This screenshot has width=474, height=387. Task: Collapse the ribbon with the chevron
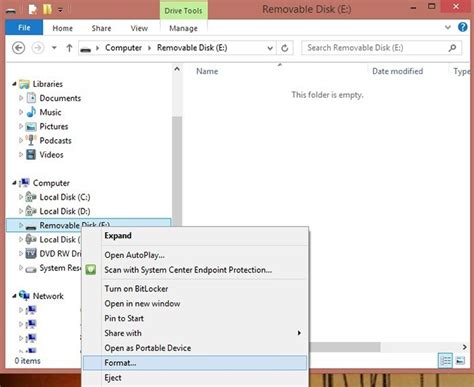tap(448, 27)
